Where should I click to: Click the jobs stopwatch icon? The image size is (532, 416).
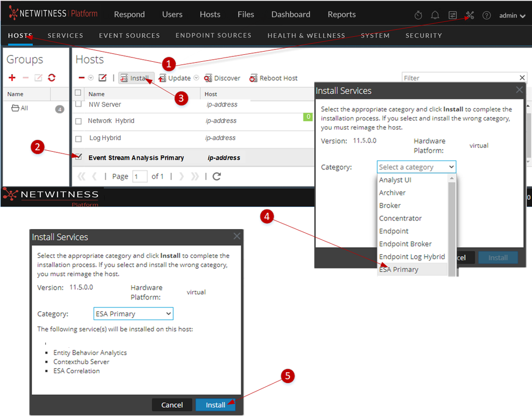point(418,15)
